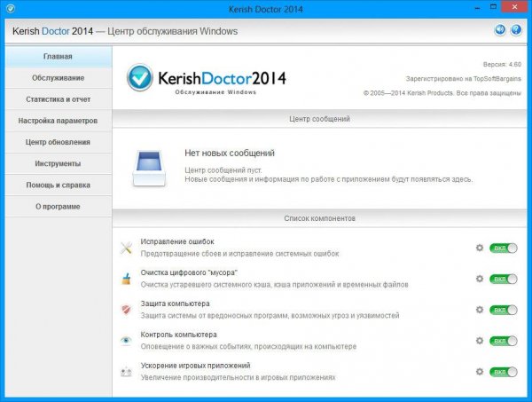Open the Инструменты section
The width and height of the screenshot is (532, 402).
[x=59, y=163]
